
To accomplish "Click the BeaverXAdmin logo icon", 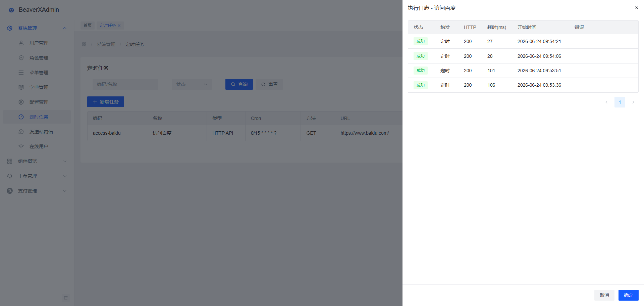I will 11,10.
